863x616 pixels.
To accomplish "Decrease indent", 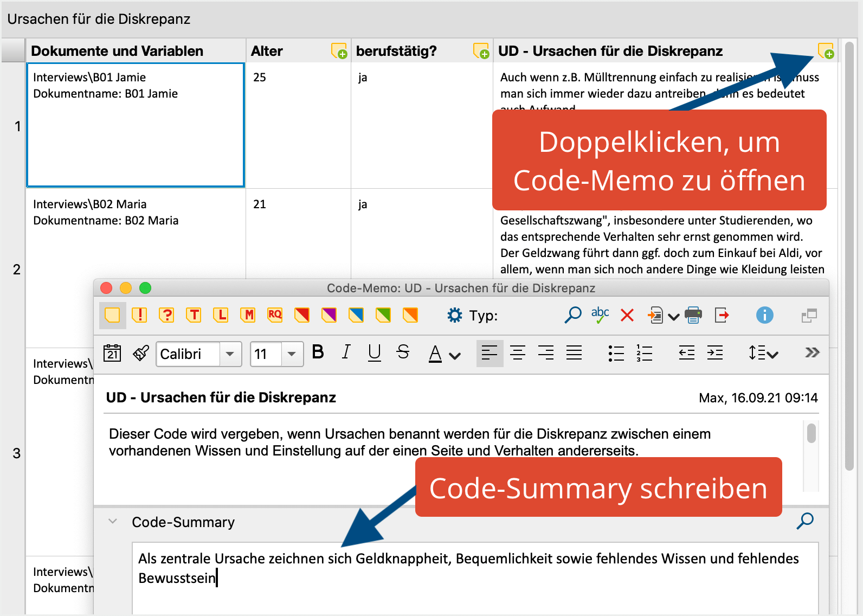I will [x=687, y=353].
